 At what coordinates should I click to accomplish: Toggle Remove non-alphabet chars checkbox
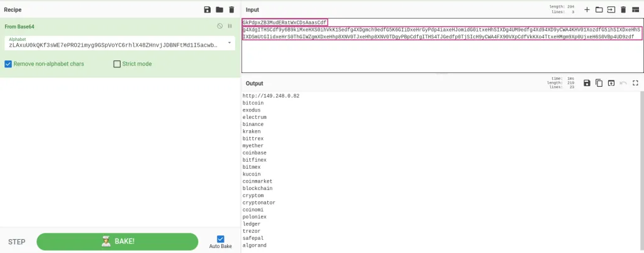[x=8, y=64]
